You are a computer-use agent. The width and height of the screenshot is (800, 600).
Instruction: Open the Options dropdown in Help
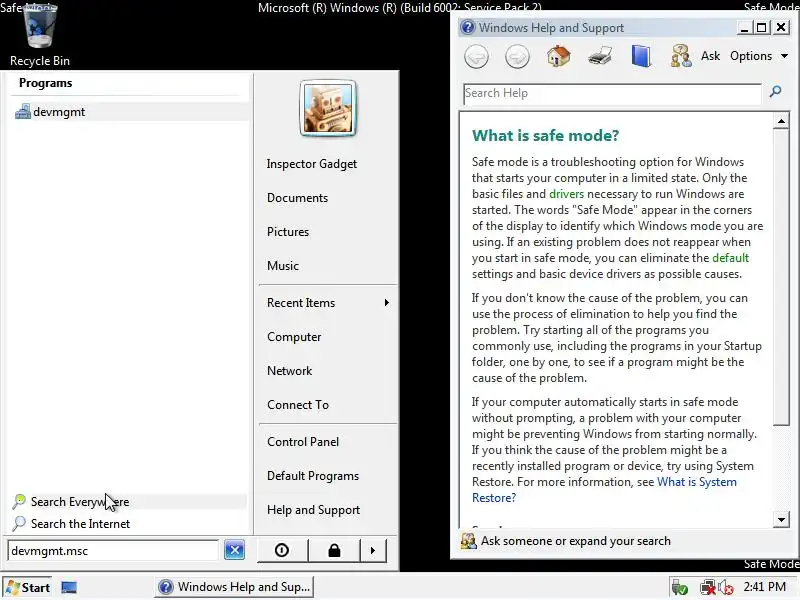pos(759,56)
